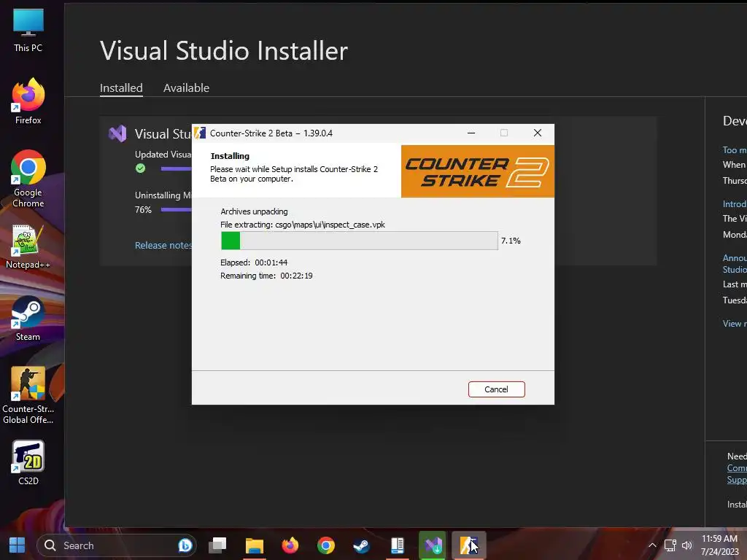Screen dimensions: 747x560
Task: Switch to Firefox in the taskbar
Action: coord(290,545)
